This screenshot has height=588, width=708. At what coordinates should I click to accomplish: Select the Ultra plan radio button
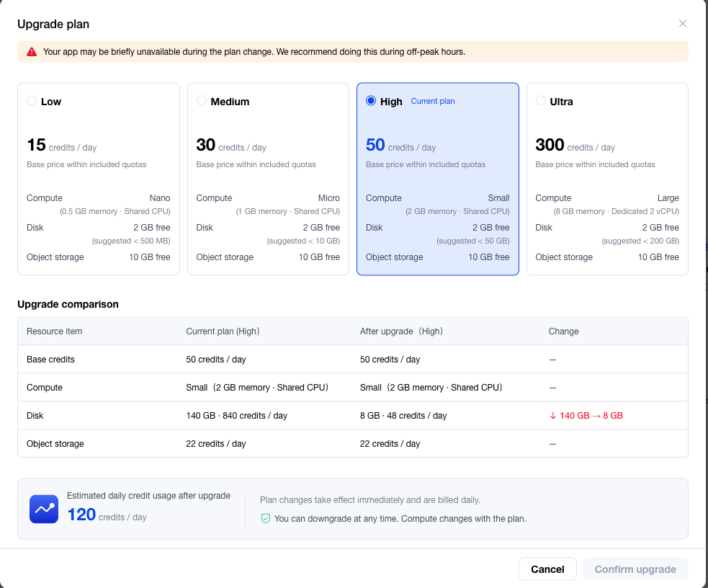click(x=540, y=101)
